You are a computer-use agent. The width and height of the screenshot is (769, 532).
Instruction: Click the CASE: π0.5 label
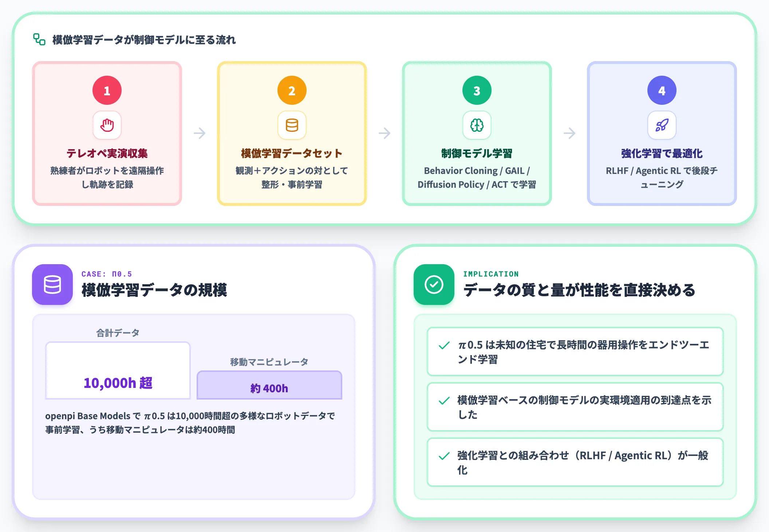(107, 274)
